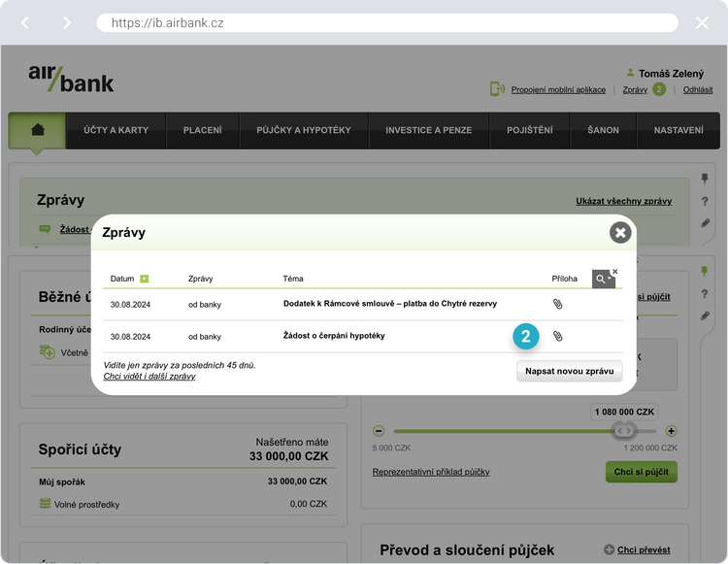This screenshot has width=728, height=564.
Task: Open attachment paperclip for Žádost o čerpání hypotéky
Action: pos(557,336)
